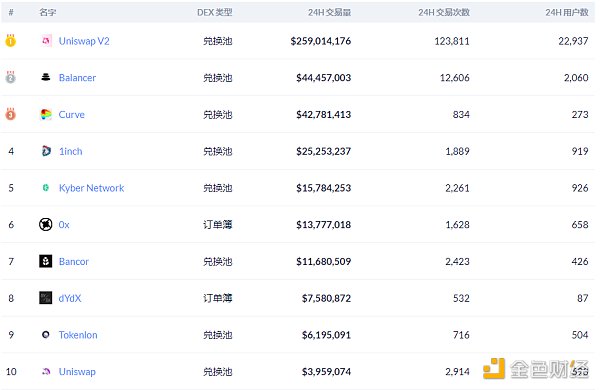Open the Kyber Network link
Screen dimensions: 600x390
pos(91,188)
